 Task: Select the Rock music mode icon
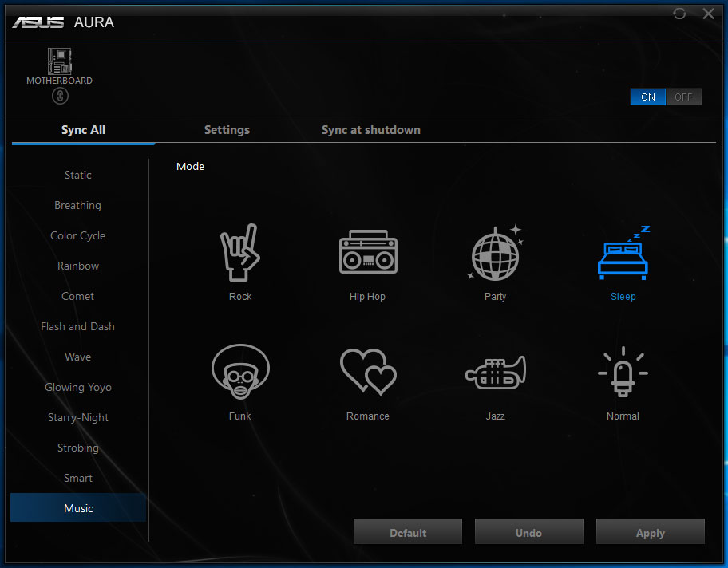(240, 252)
